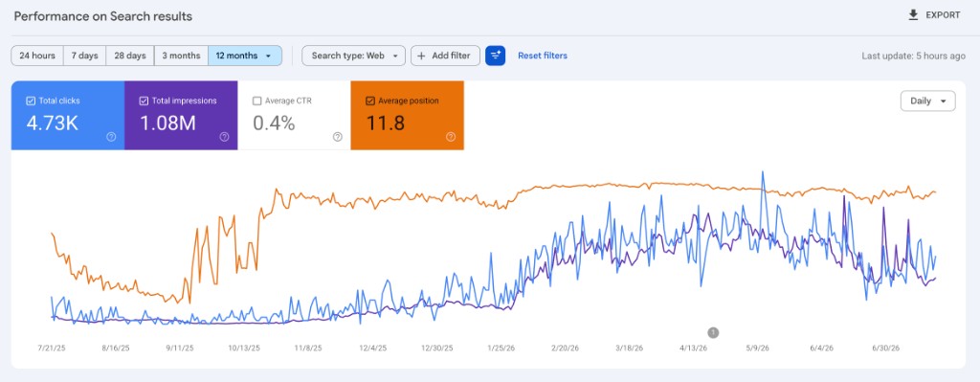Open help icon on Average position card
This screenshot has width=980, height=382.
coord(451,137)
